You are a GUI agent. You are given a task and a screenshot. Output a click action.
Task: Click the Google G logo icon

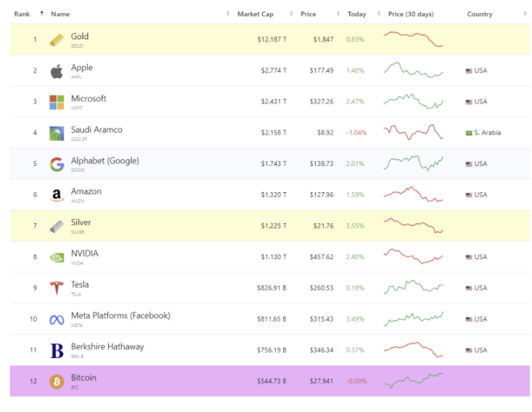tap(56, 164)
